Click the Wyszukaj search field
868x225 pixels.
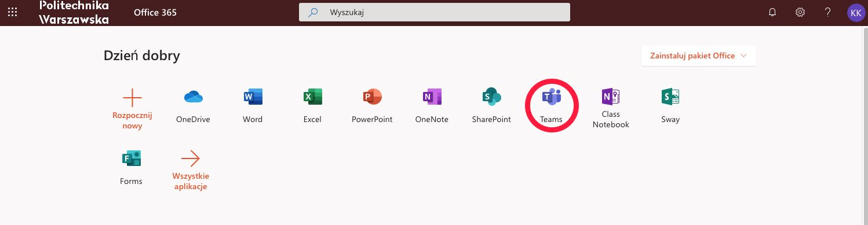click(434, 12)
